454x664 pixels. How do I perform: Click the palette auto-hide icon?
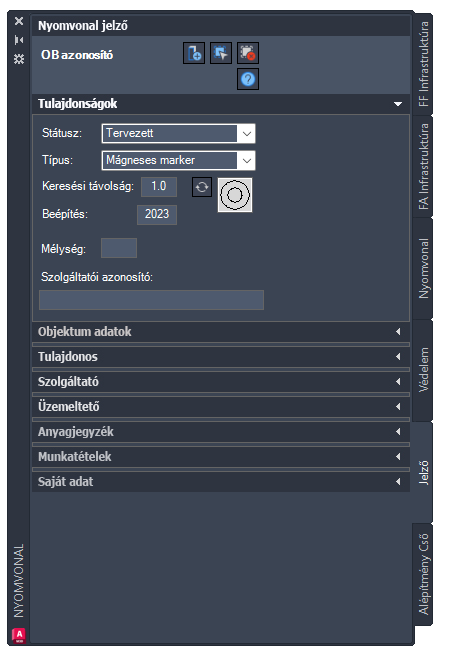click(19, 40)
